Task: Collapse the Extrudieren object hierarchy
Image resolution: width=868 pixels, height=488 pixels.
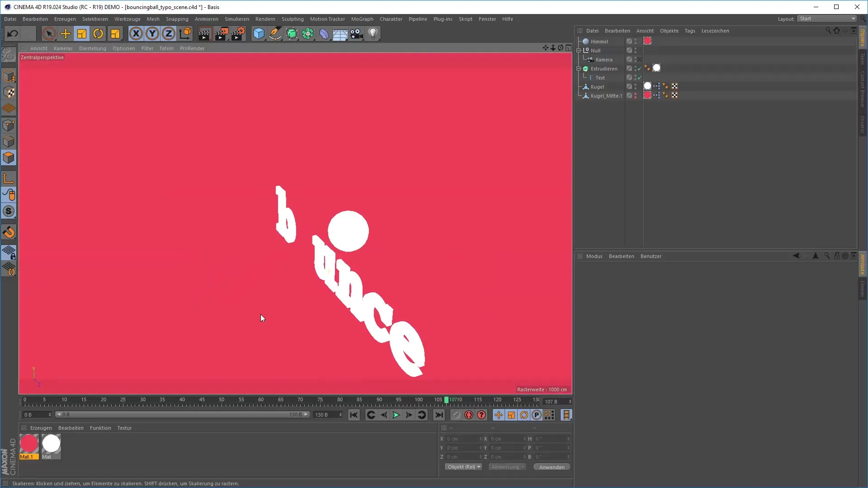Action: [579, 69]
